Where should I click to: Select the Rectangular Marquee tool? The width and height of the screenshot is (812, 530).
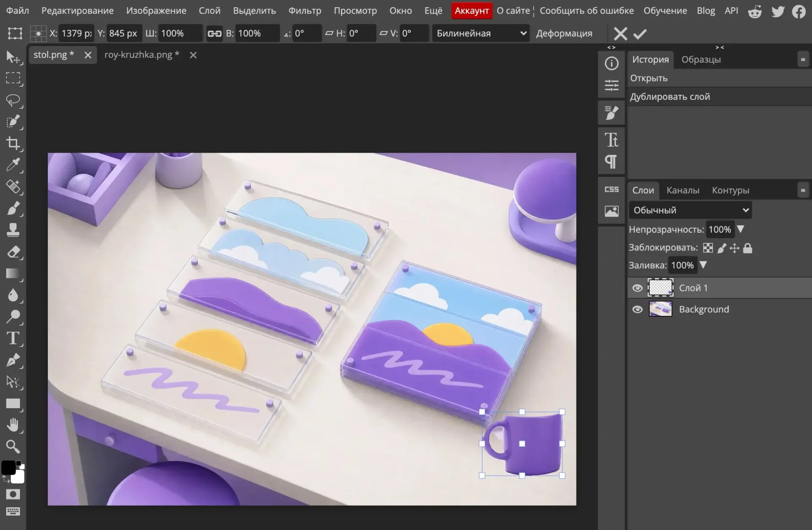(x=13, y=78)
